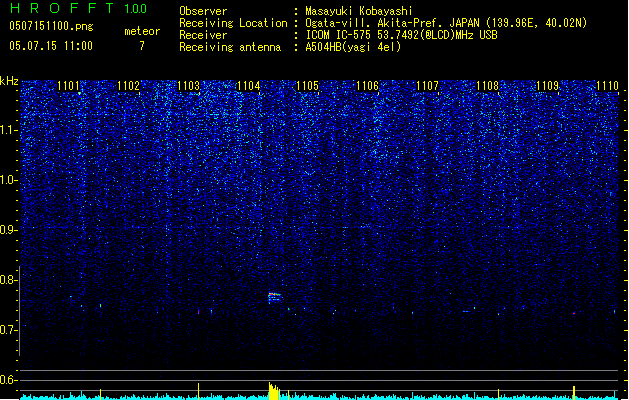Click the A504HB(yagi 4el) antenna text

353,47
